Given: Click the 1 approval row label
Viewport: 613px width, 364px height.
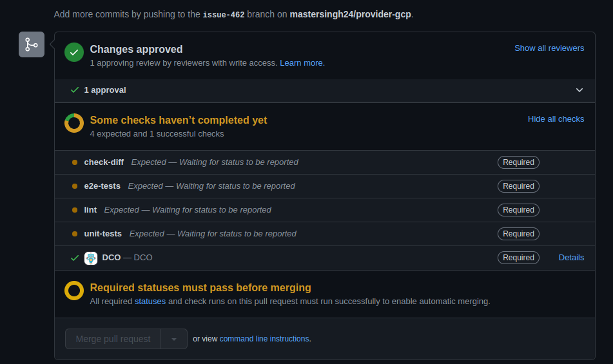Looking at the screenshot, I should point(105,90).
